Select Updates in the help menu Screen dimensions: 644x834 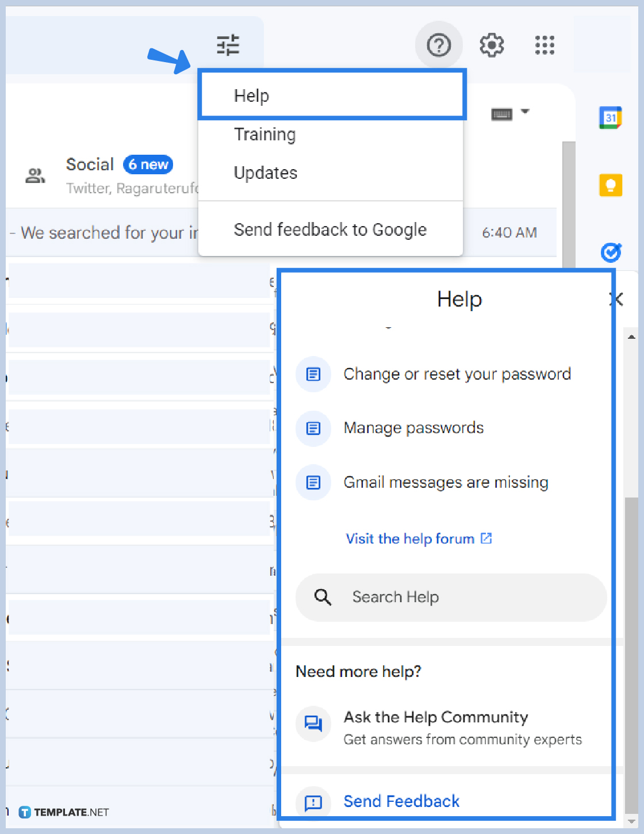[265, 173]
